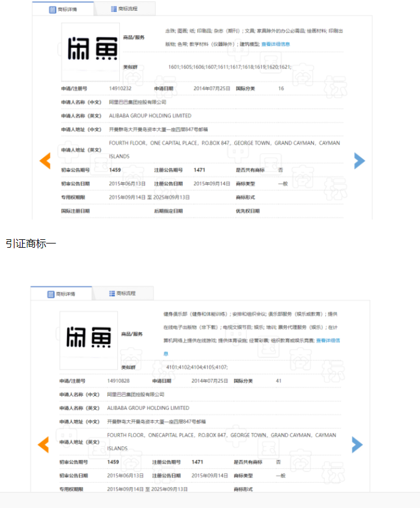Click trademark type value 一般 in class 16 panel
Screen dimensions: 420x508
[283, 184]
